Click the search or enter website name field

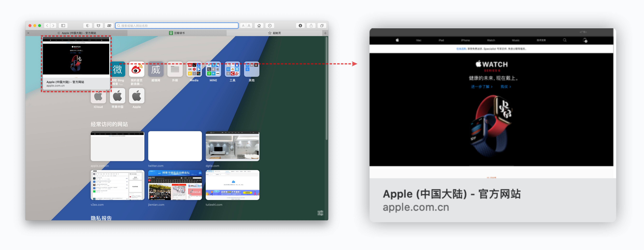point(177,25)
